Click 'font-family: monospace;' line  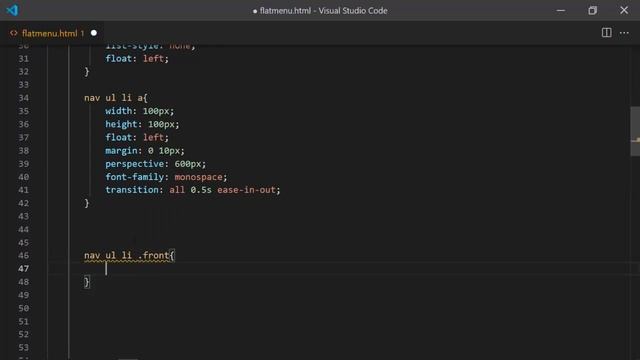click(x=166, y=177)
